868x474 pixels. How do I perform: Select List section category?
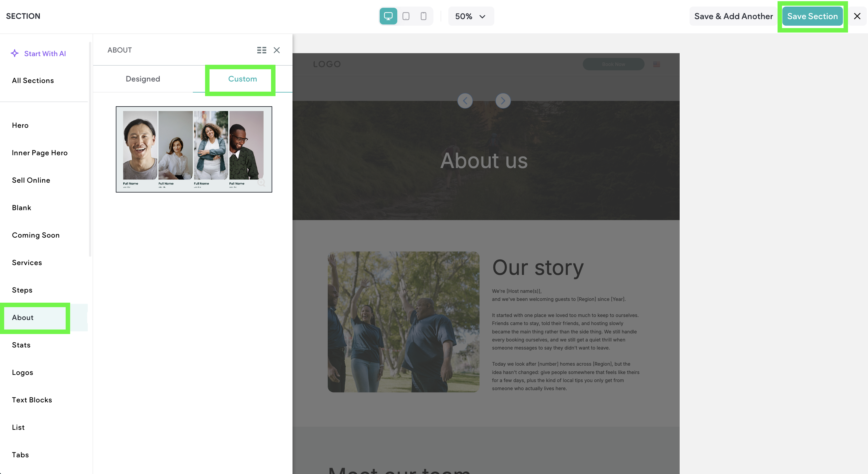coord(18,427)
